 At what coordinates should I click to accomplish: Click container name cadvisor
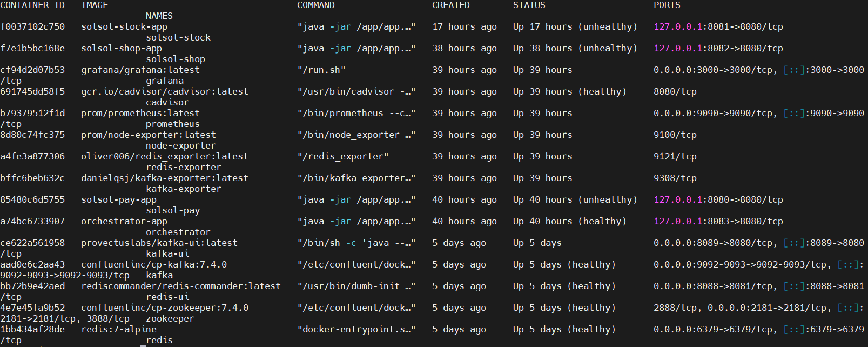pos(167,103)
